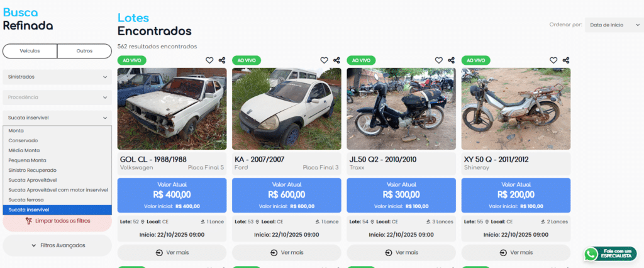Open the Ordenar por Data de início dropdown
Image resolution: width=644 pixels, height=268 pixels.
613,25
